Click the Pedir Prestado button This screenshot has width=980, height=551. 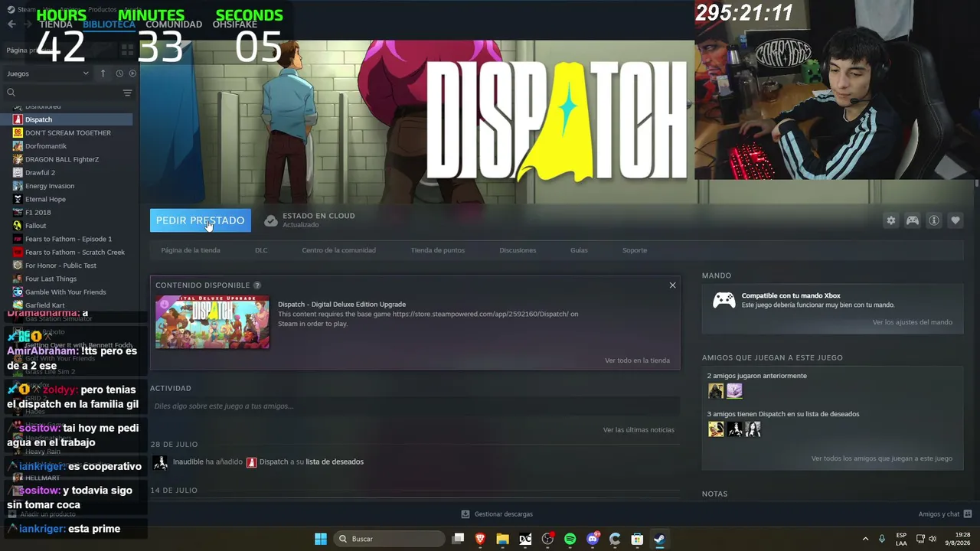pos(201,220)
